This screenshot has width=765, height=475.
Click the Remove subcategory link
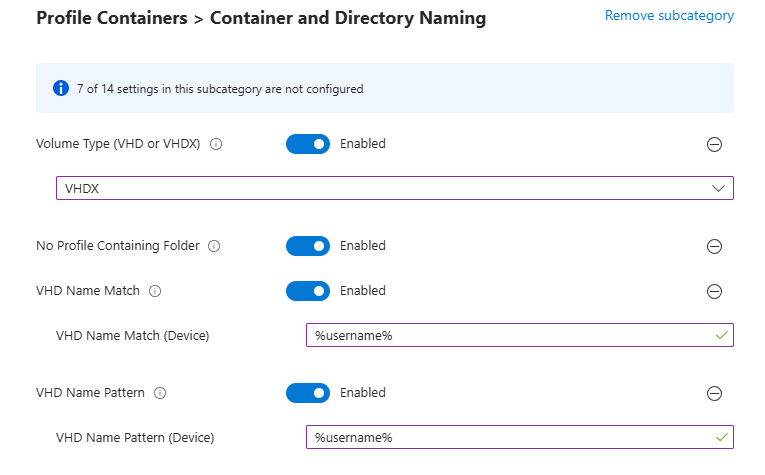[x=669, y=16]
